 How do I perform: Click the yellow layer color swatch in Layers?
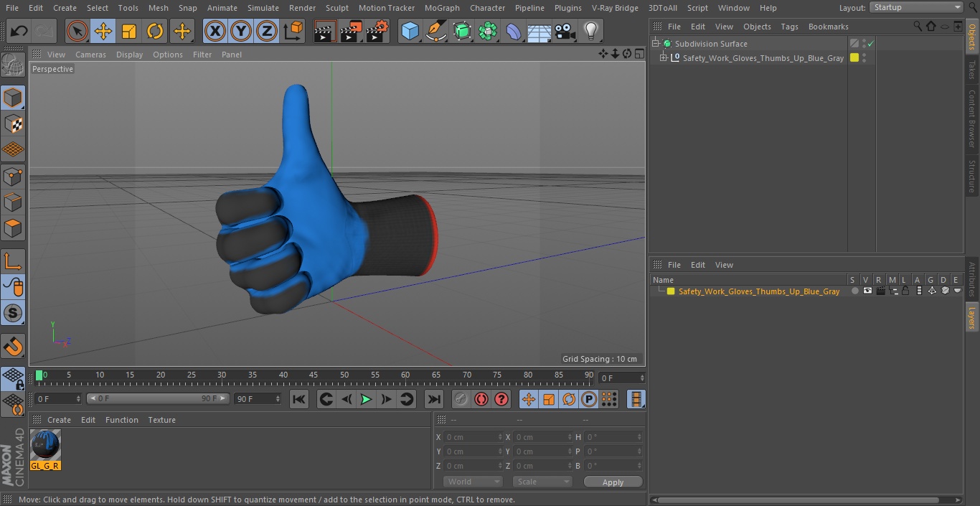pos(671,291)
